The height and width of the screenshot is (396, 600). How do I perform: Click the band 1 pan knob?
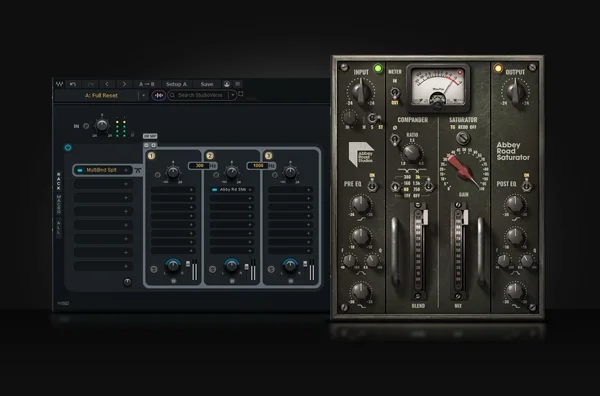coord(173,265)
